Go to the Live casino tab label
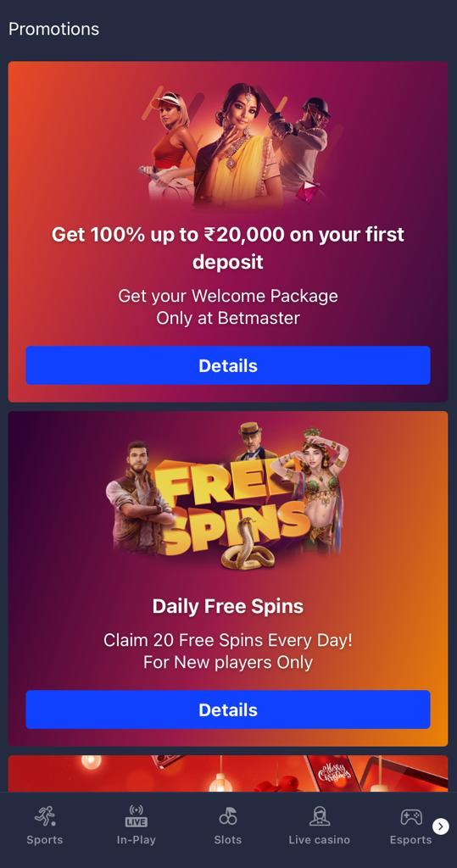The width and height of the screenshot is (457, 868). click(319, 840)
